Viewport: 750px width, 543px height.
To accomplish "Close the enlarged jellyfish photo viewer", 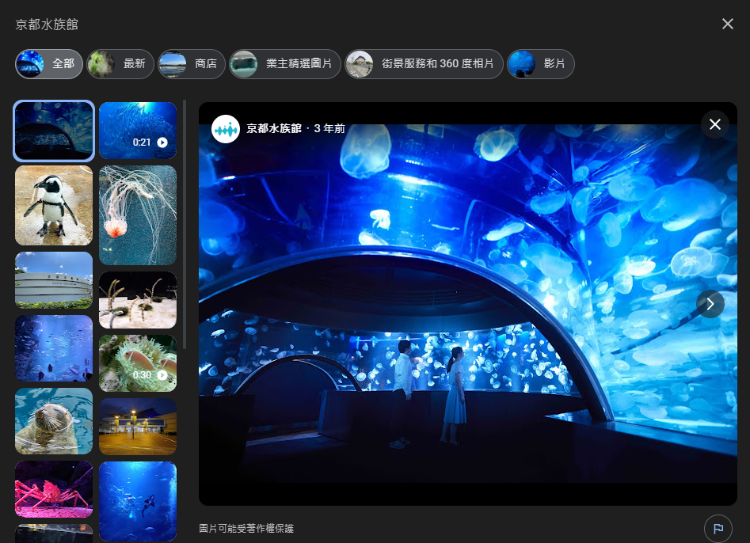I will [x=715, y=124].
